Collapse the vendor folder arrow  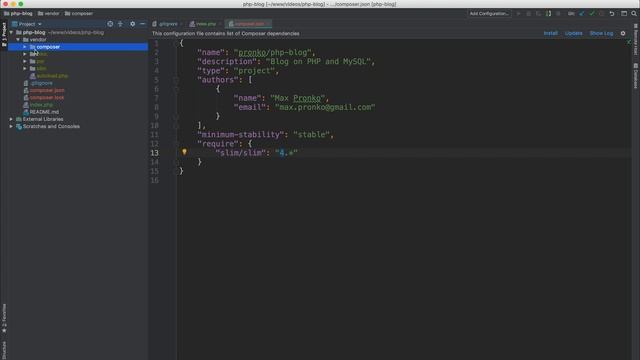[18, 40]
